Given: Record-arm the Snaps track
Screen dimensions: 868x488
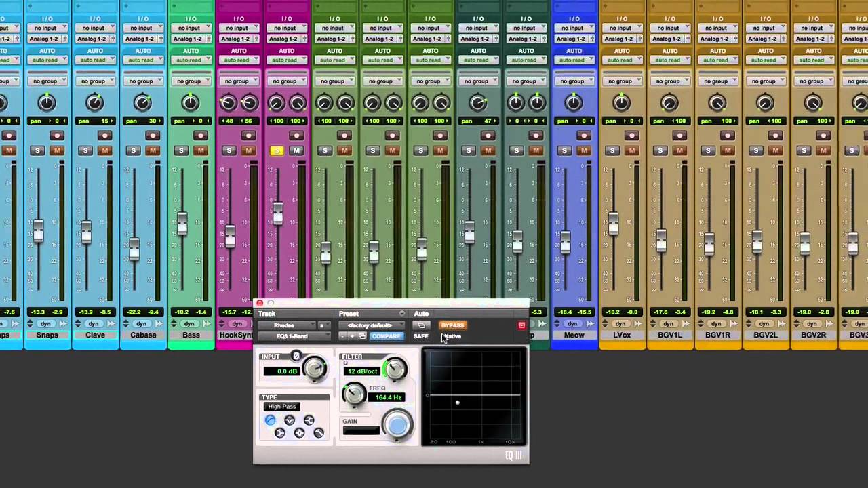Looking at the screenshot, I should [x=57, y=136].
